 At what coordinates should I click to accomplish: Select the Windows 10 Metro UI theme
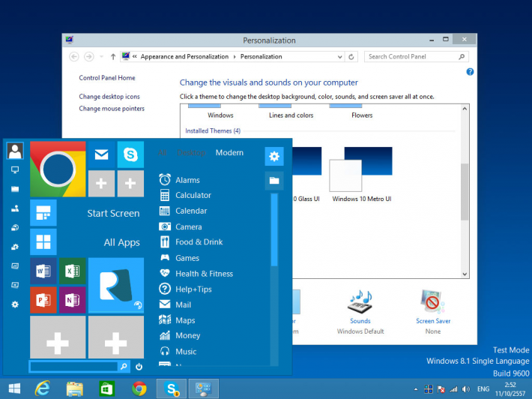click(362, 175)
